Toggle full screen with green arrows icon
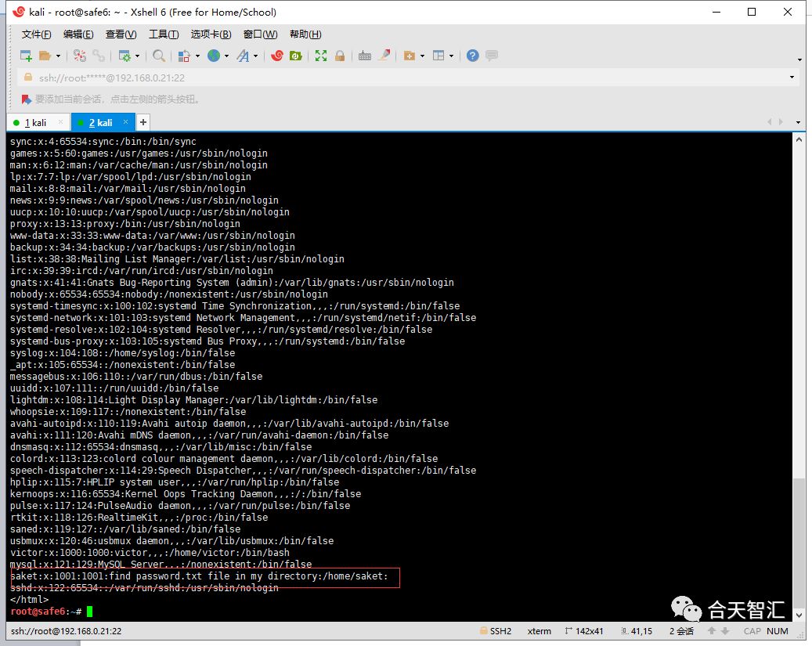The height and width of the screenshot is (646, 812). pos(321,56)
